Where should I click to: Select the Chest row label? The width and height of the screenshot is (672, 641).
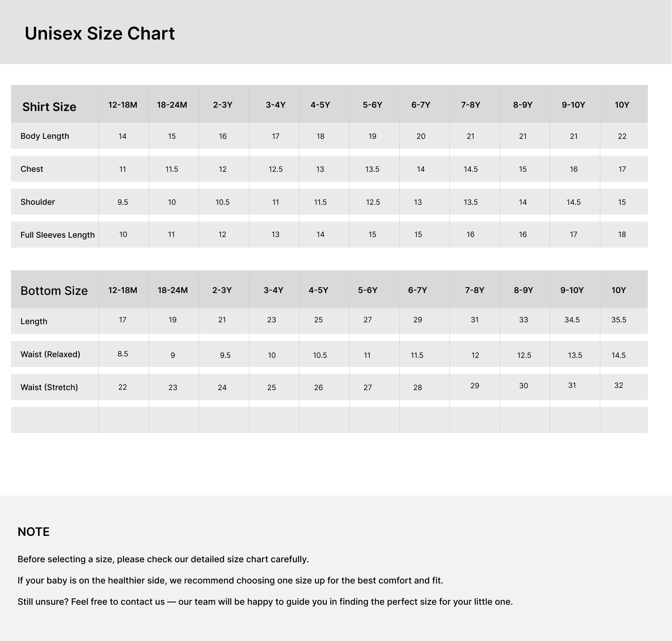tap(32, 169)
